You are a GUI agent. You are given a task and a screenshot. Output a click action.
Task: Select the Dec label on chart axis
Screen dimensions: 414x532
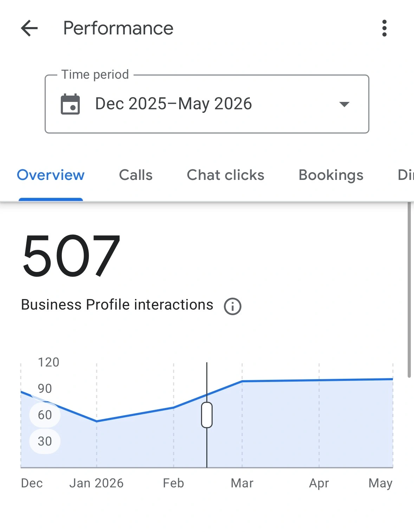[x=32, y=483]
